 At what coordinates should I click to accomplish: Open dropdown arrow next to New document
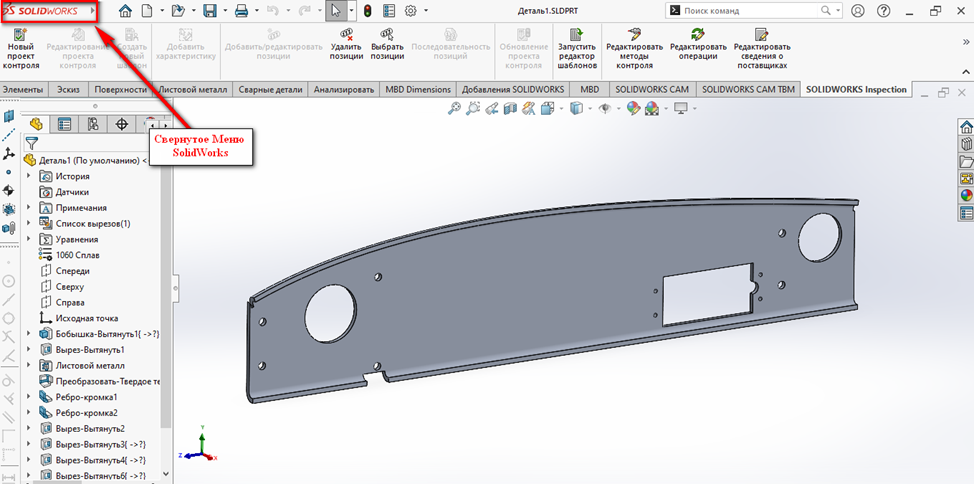tap(162, 11)
